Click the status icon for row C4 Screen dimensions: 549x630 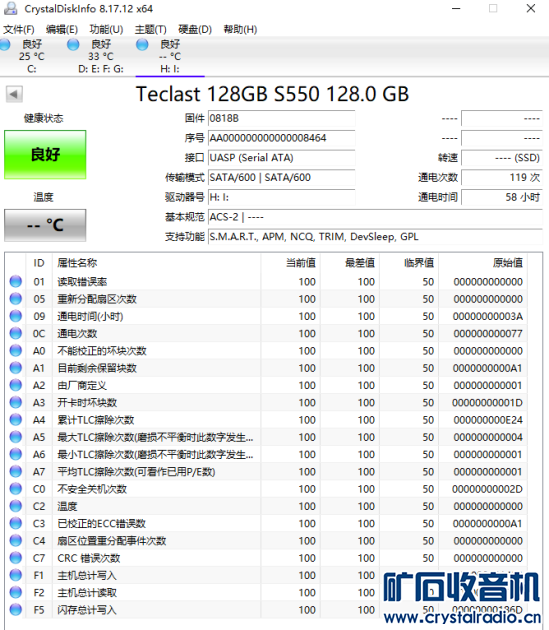[x=16, y=540]
